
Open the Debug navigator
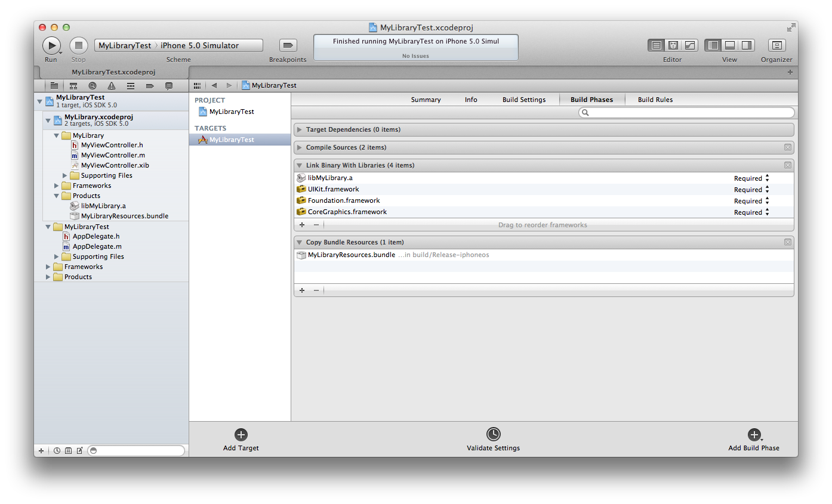click(x=131, y=86)
